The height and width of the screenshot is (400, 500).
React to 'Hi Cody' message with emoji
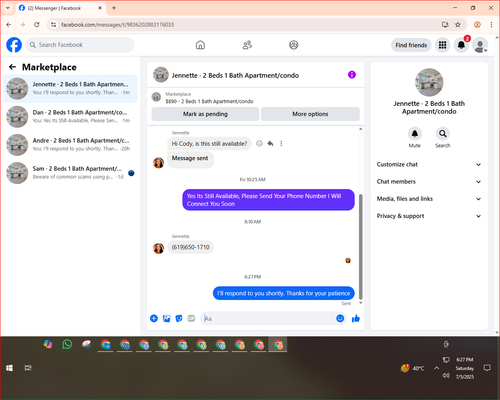tap(259, 143)
